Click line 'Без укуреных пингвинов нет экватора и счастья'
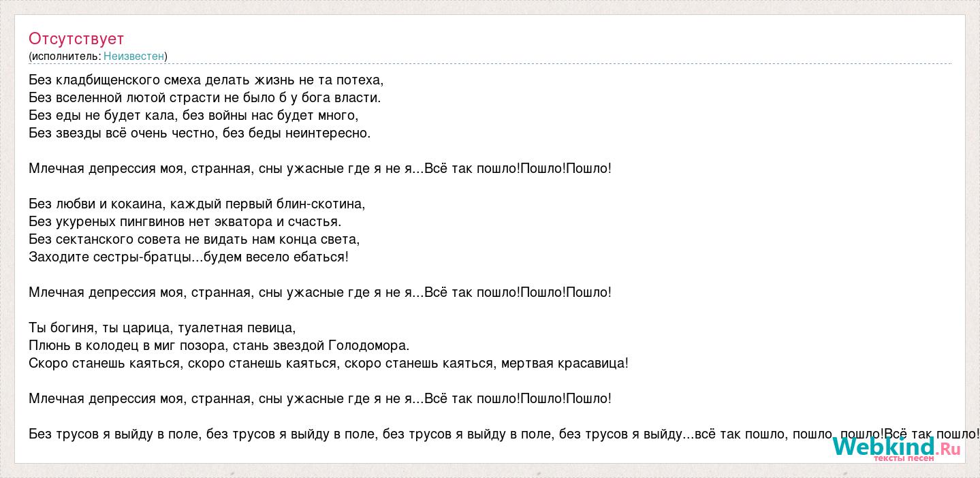 tap(185, 221)
